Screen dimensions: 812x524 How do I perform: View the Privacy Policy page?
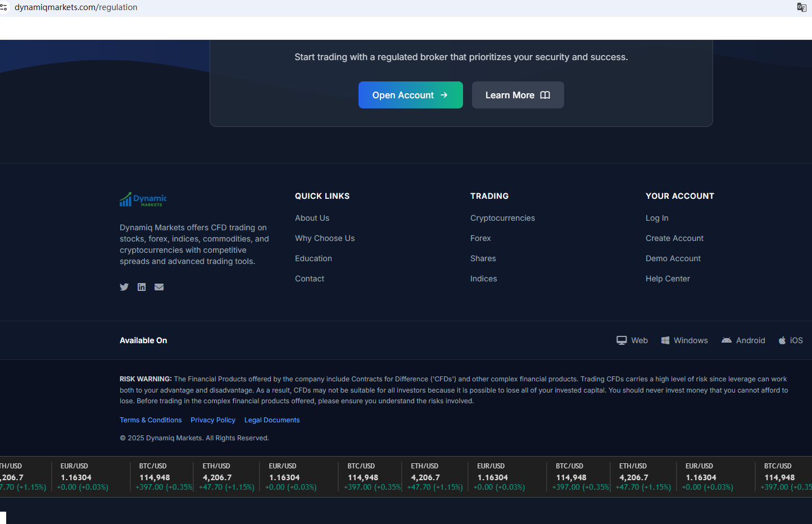tap(213, 420)
